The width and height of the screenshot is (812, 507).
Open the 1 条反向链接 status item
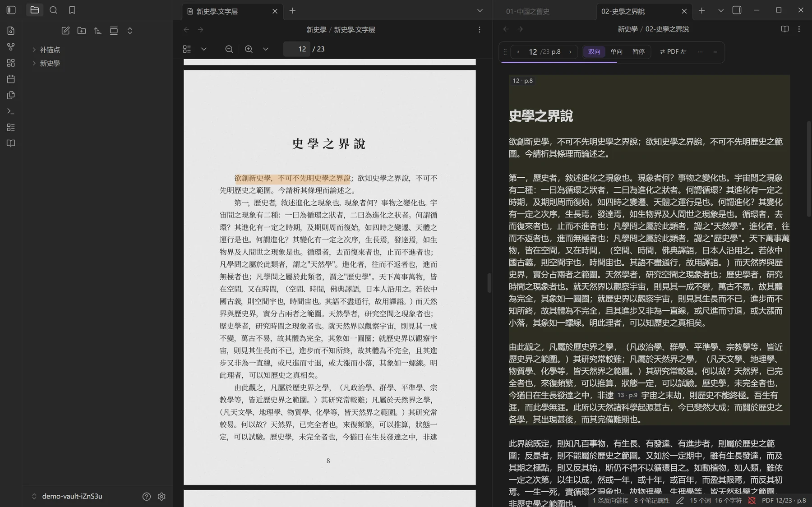610,500
